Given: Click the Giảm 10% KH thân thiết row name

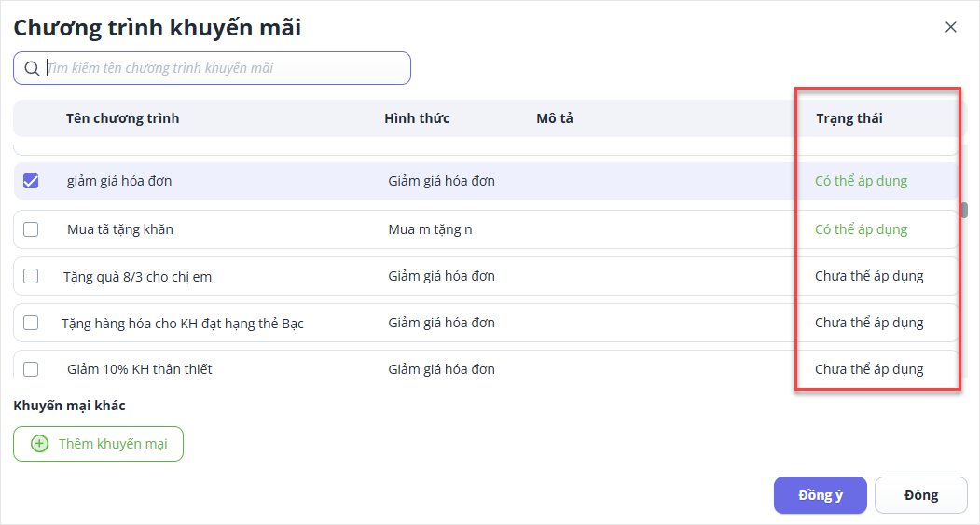Looking at the screenshot, I should coord(140,369).
